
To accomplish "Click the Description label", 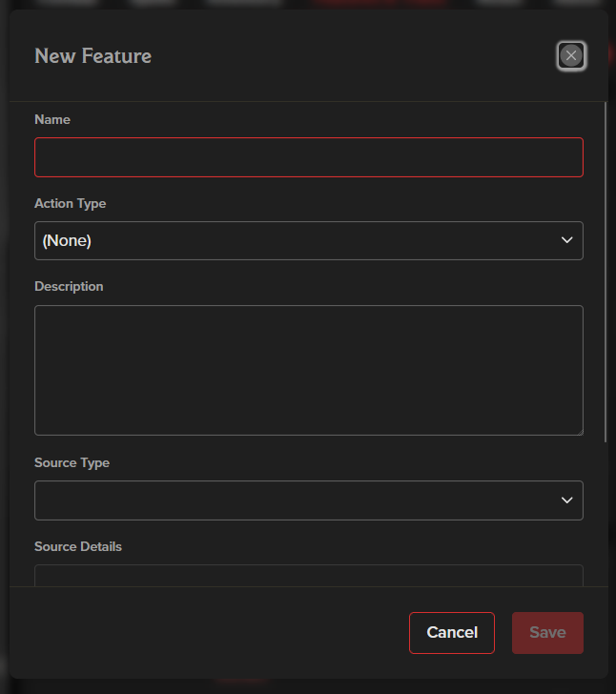I will tap(69, 286).
